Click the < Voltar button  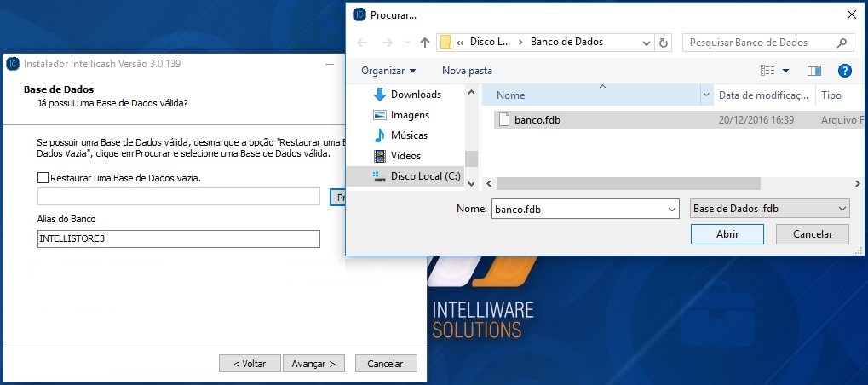[x=250, y=364]
